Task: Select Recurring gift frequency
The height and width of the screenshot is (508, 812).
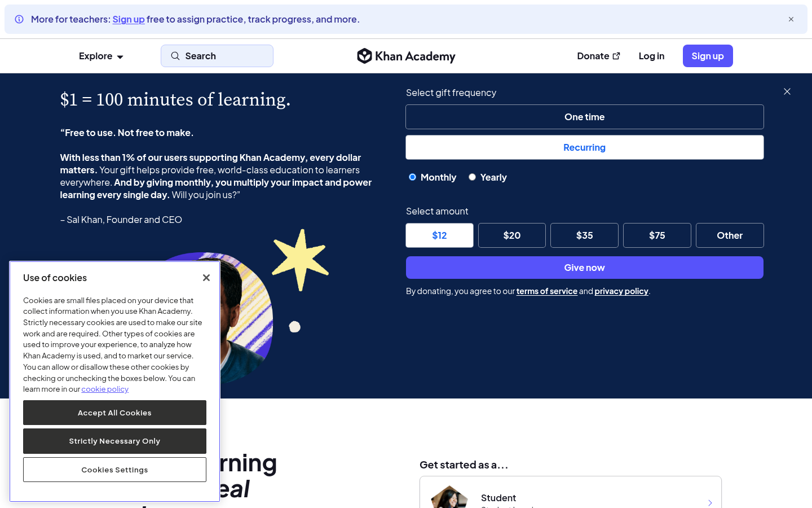Action: pyautogui.click(x=585, y=147)
